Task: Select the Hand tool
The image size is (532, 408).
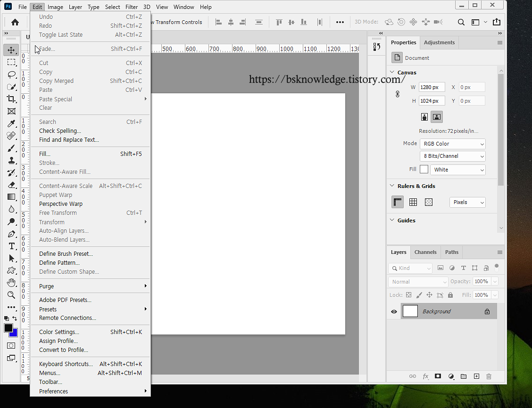Action: click(11, 283)
